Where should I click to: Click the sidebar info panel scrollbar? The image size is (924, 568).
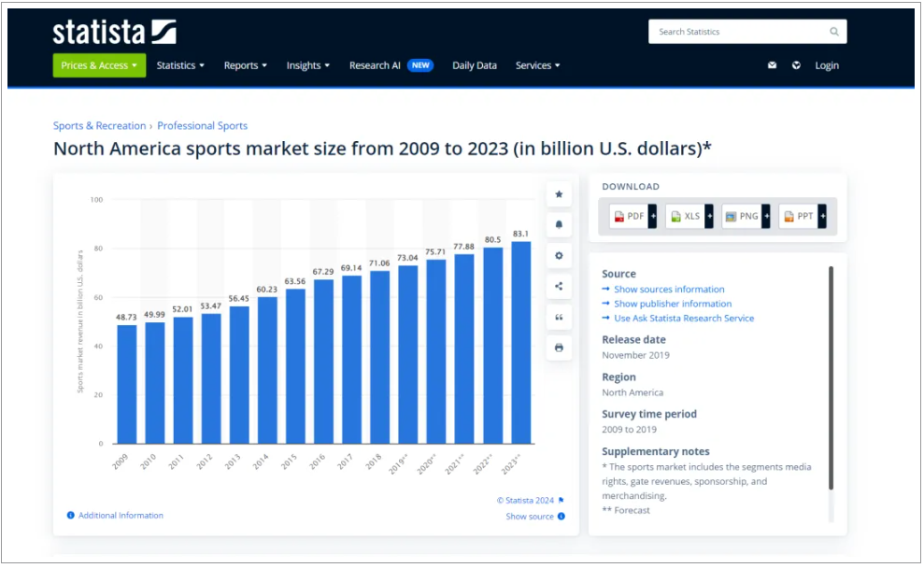[x=830, y=374]
